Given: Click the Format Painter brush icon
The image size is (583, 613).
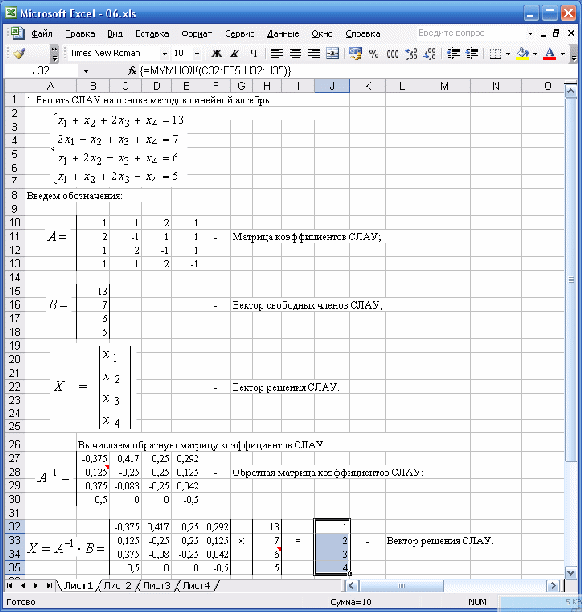Looking at the screenshot, I should pyautogui.click(x=19, y=53).
